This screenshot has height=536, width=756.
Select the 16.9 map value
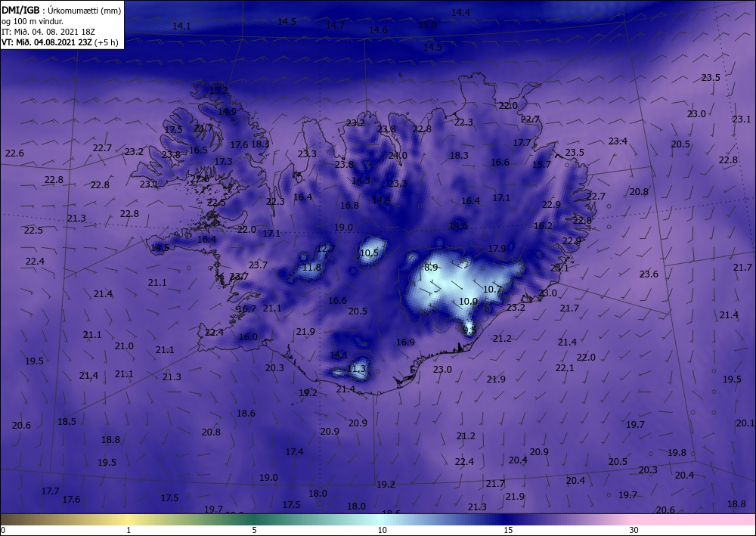[x=405, y=342]
